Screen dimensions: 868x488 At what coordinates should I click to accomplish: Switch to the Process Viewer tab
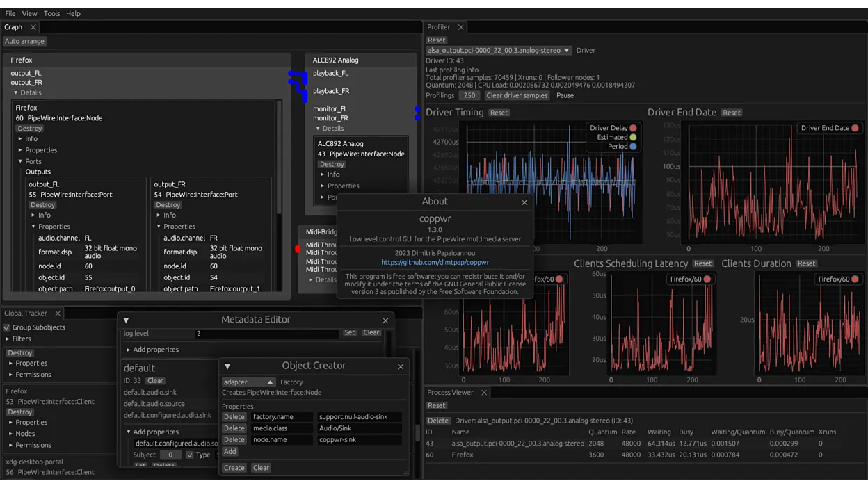[x=451, y=392]
